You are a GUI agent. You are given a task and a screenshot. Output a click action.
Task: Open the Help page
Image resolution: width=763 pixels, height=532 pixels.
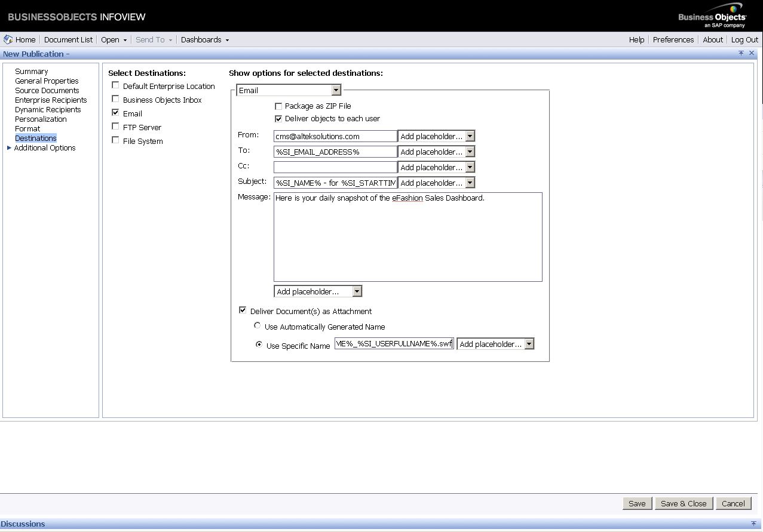[636, 39]
